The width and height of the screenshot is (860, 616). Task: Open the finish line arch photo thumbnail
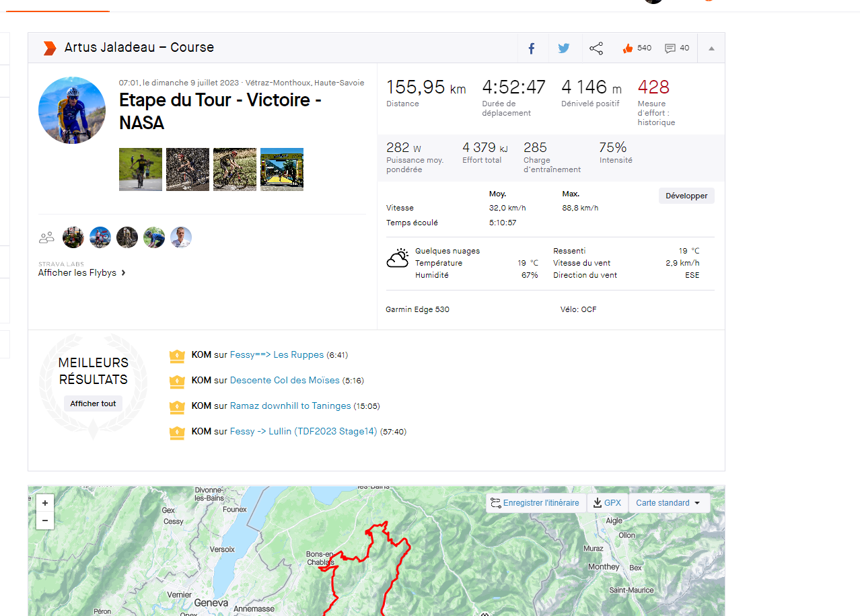(282, 169)
